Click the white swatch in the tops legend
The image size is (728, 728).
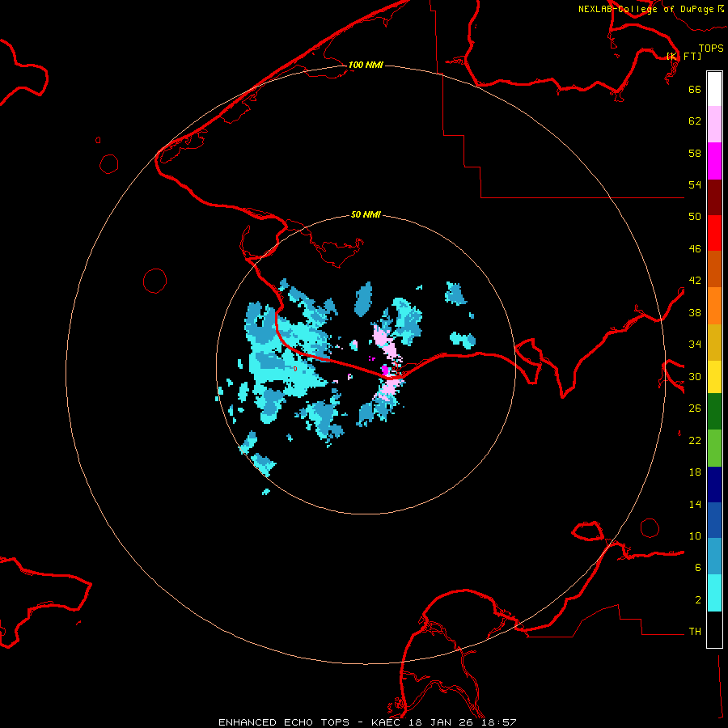pyautogui.click(x=714, y=89)
